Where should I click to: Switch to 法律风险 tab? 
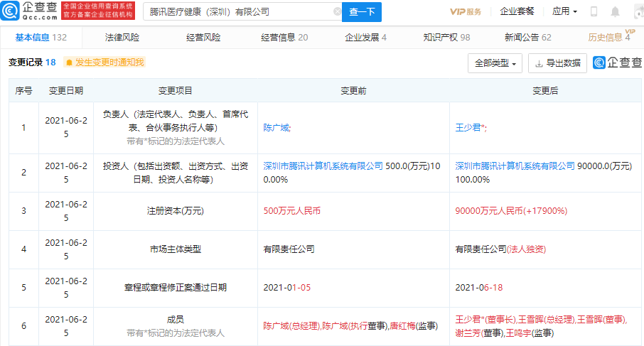[122, 38]
